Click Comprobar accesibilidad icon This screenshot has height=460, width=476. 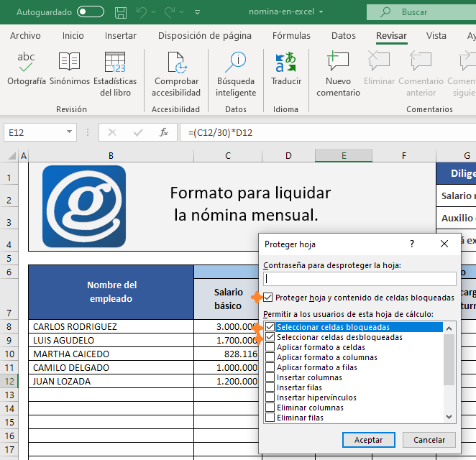click(176, 63)
